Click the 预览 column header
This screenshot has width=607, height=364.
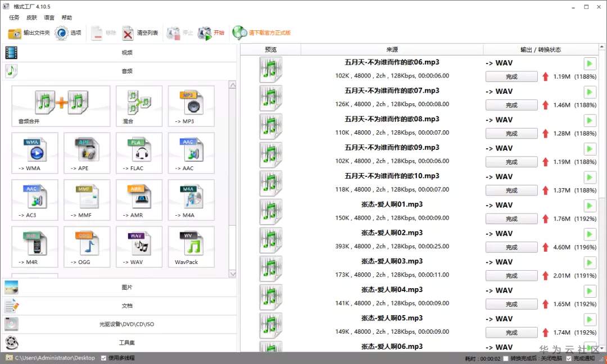pos(270,49)
